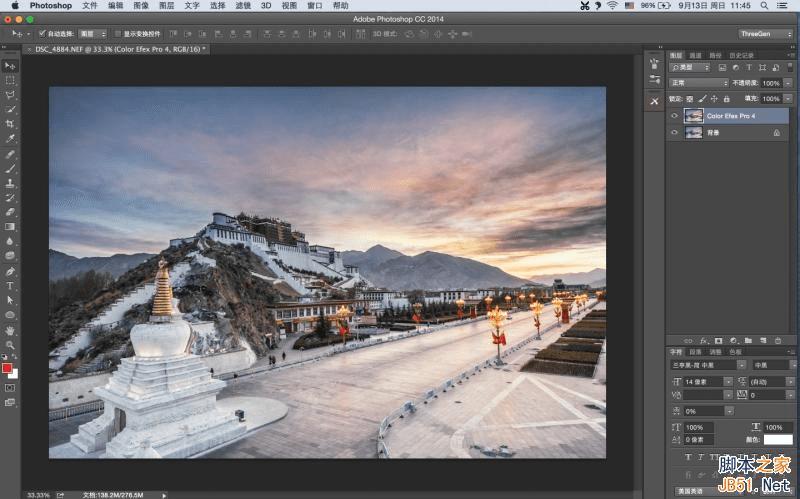
Task: Toggle Quick Mask mode icon
Action: [10, 388]
